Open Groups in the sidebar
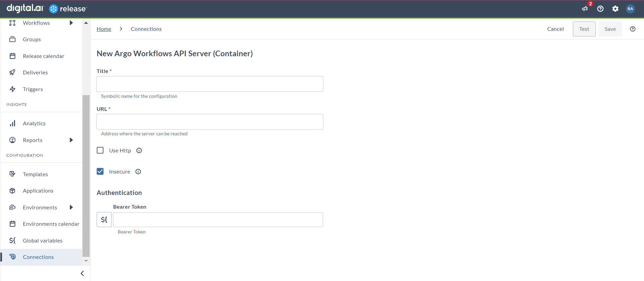644x281 pixels. point(32,39)
